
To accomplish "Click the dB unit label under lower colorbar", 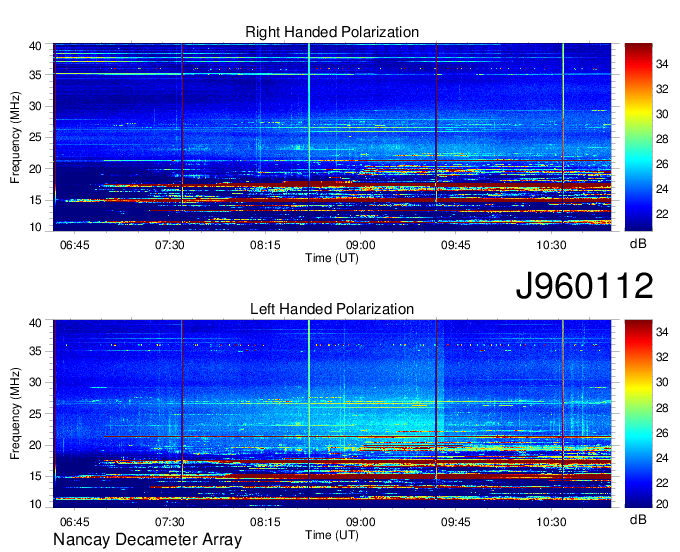I will tap(638, 519).
